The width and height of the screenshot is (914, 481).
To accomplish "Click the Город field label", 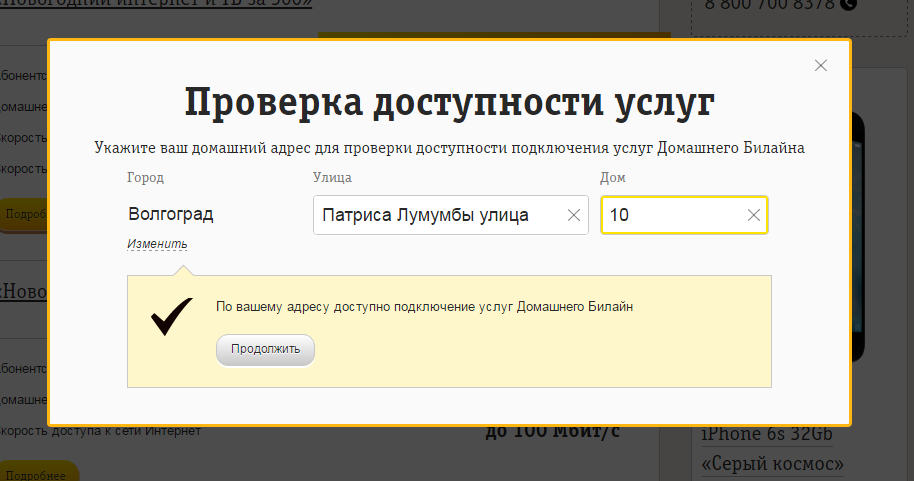I will [145, 178].
